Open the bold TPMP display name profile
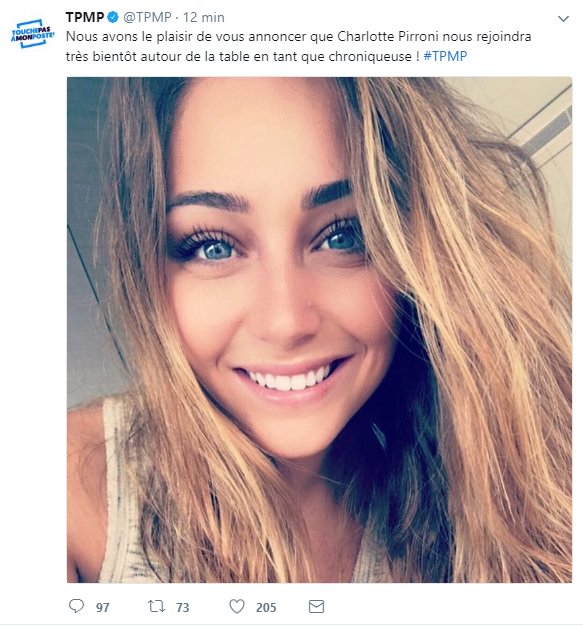The height and width of the screenshot is (627, 583). coord(85,17)
